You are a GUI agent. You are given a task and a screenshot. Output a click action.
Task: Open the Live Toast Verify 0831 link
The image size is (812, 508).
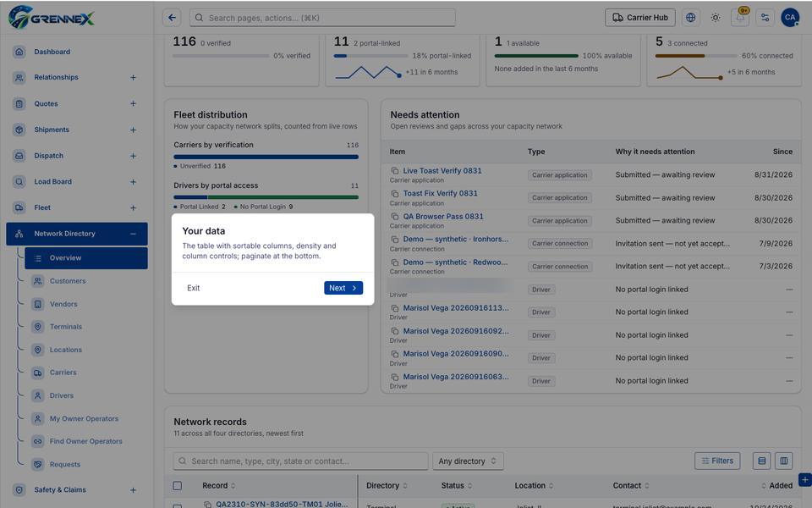coord(442,170)
